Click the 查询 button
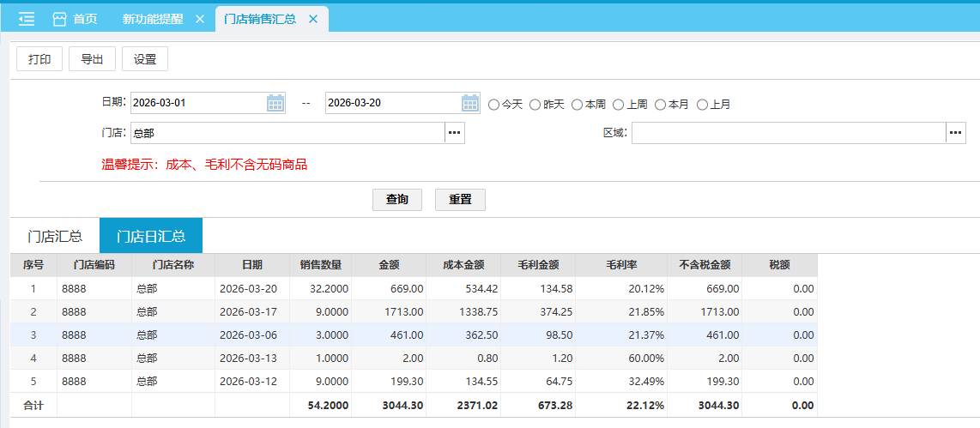This screenshot has width=980, height=428. 396,199
